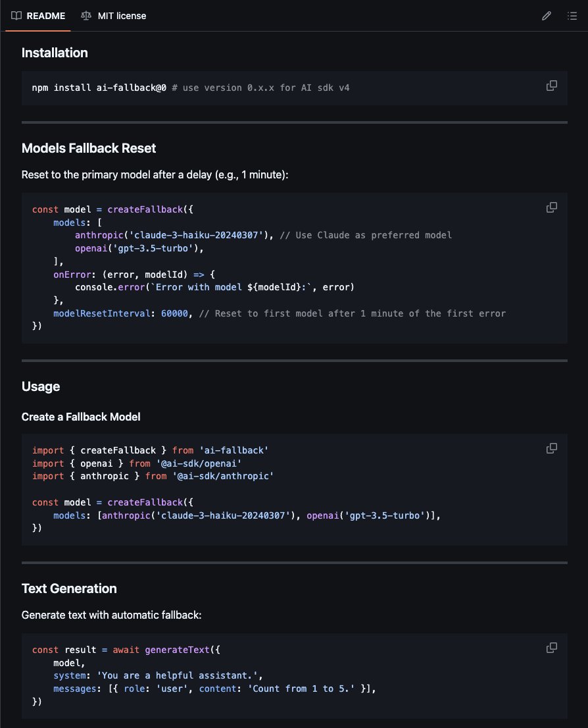The height and width of the screenshot is (728, 588).
Task: Click the '# use version 0.x.x for AI sdk v4' comment
Action: 260,88
